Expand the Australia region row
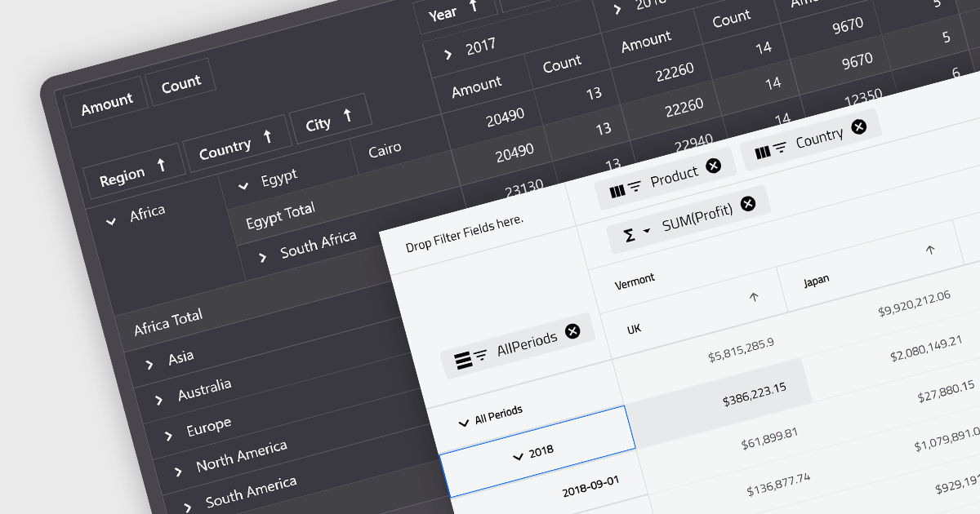The width and height of the screenshot is (980, 514). click(159, 400)
